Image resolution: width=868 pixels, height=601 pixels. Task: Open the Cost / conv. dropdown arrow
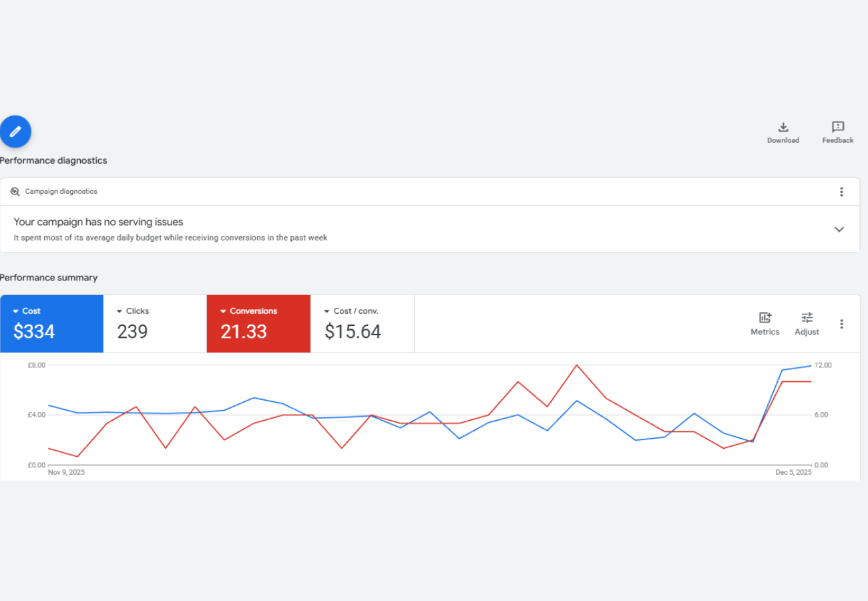[x=327, y=311]
